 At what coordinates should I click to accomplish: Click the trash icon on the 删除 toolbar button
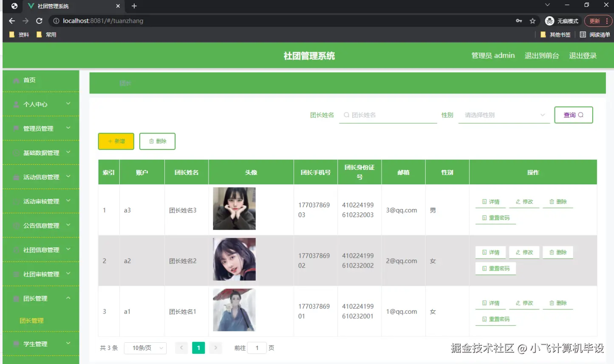pyautogui.click(x=151, y=141)
